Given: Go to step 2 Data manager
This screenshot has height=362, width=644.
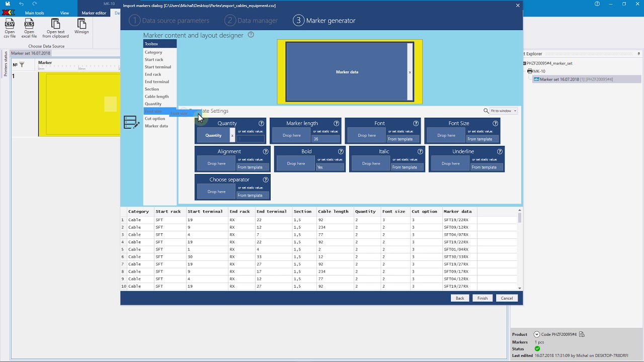Looking at the screenshot, I should [251, 21].
